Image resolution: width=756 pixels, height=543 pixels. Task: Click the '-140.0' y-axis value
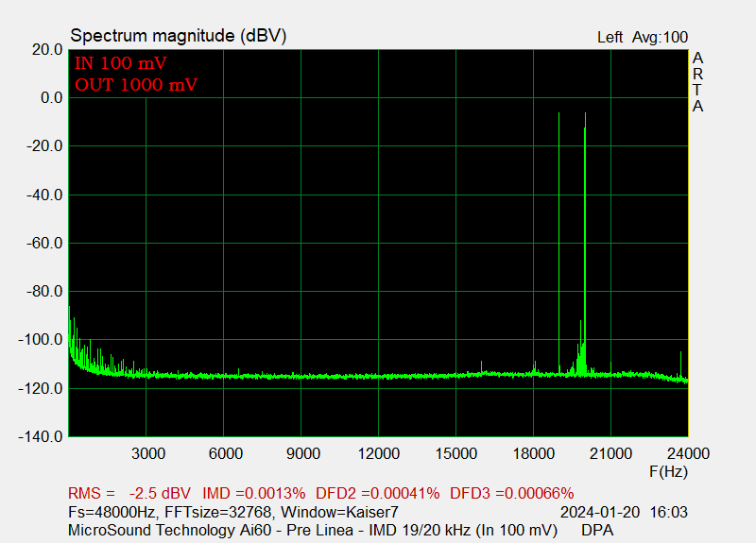(41, 437)
